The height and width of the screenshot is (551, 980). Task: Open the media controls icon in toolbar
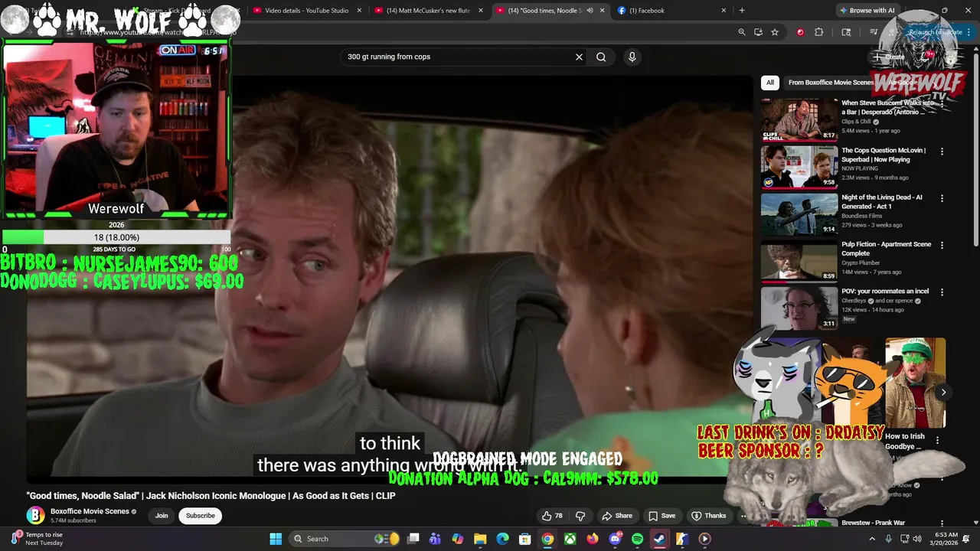pyautogui.click(x=874, y=32)
